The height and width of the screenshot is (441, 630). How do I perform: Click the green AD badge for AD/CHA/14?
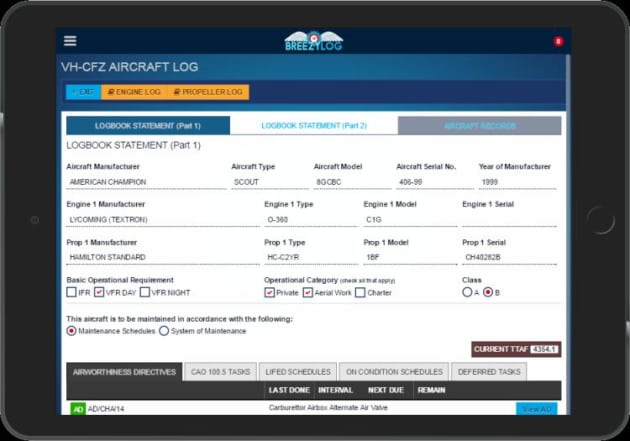78,409
